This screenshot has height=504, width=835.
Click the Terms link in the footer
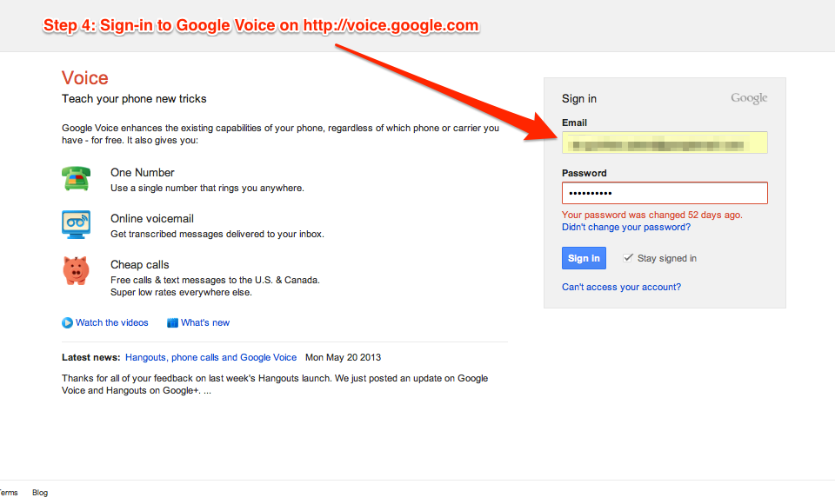click(9, 493)
